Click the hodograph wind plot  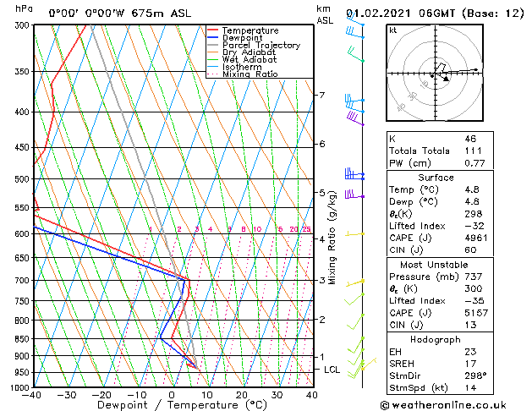pyautogui.click(x=435, y=73)
